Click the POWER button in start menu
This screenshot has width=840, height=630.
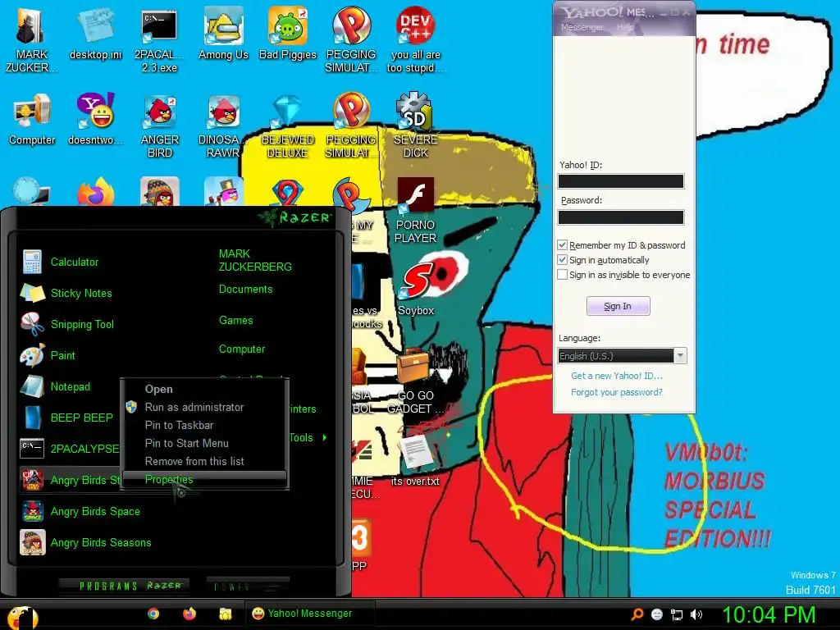coord(248,586)
